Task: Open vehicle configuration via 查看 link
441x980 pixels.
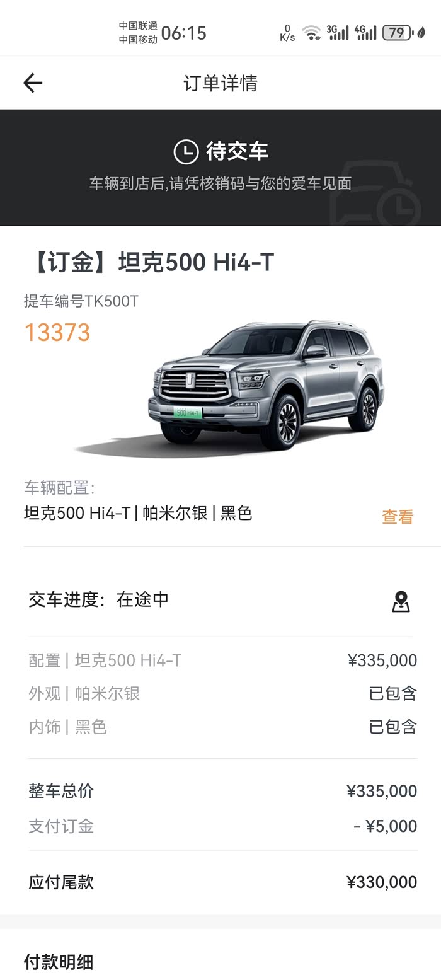Action: pyautogui.click(x=398, y=517)
